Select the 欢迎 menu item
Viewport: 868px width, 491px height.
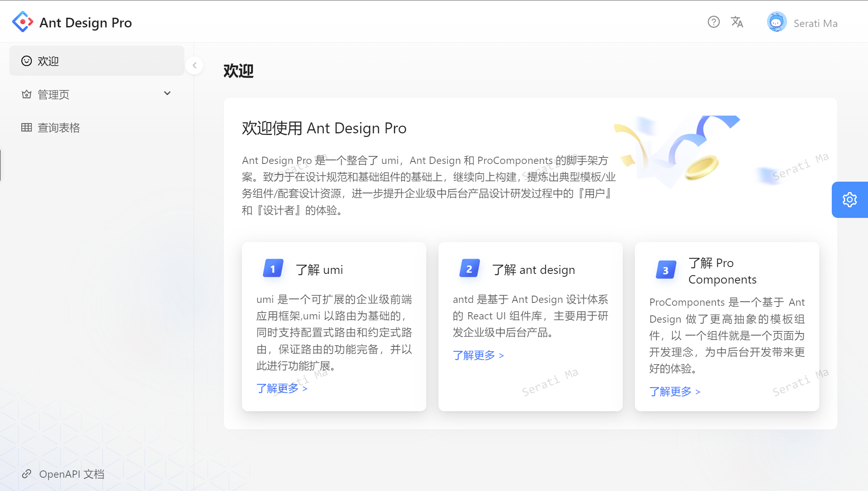click(x=48, y=61)
